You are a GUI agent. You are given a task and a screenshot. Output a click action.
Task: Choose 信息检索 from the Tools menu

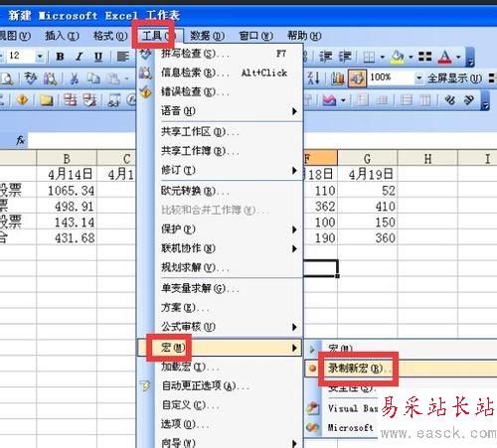220,73
